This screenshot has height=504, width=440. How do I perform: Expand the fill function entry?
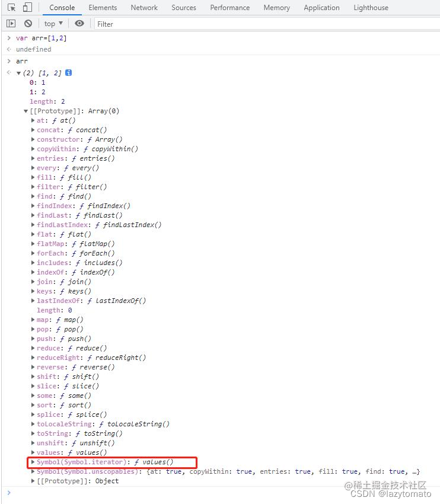point(33,177)
